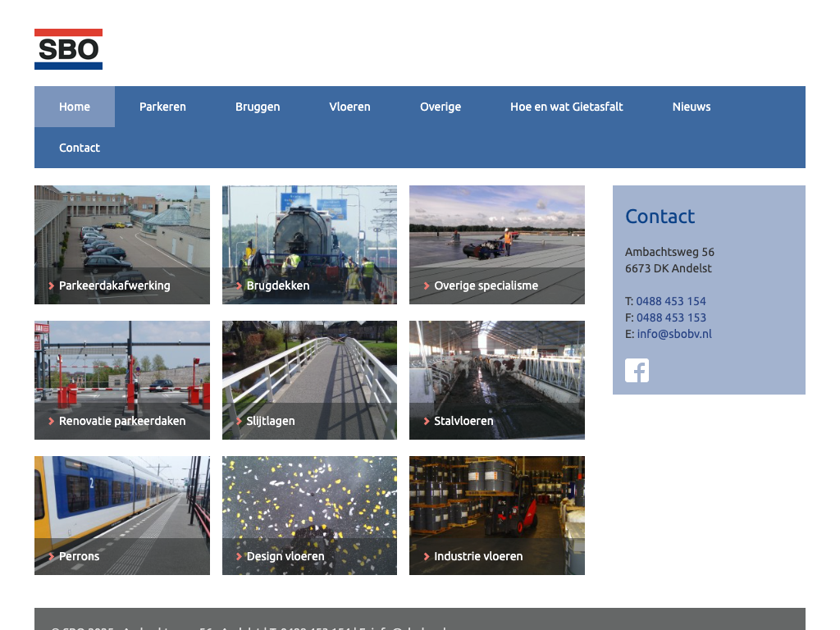
Task: Open the Stalvloeren tile
Action: [x=497, y=380]
